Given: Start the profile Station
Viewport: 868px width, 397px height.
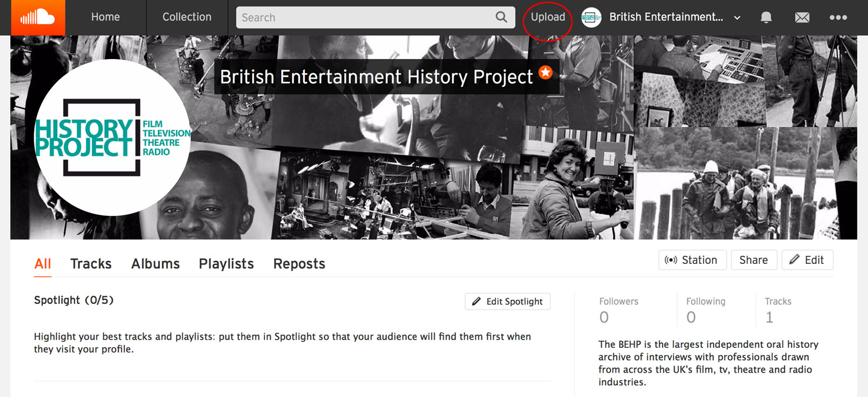Looking at the screenshot, I should click(x=692, y=260).
